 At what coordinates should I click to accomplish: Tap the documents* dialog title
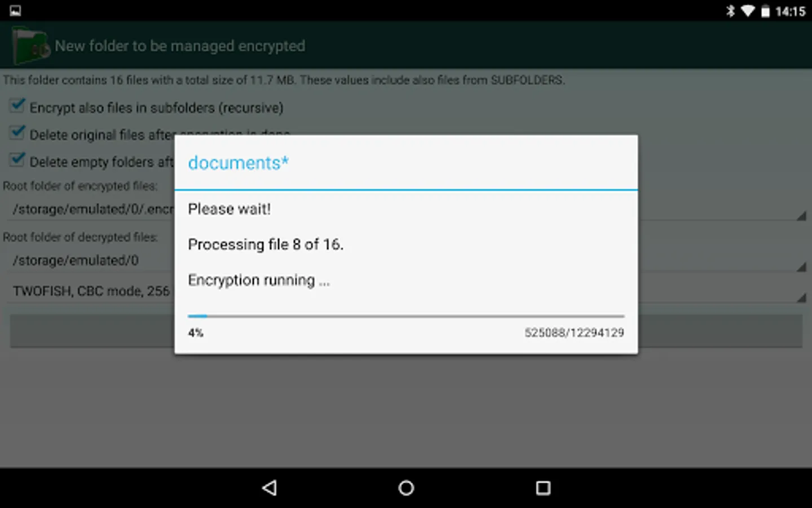(x=239, y=163)
